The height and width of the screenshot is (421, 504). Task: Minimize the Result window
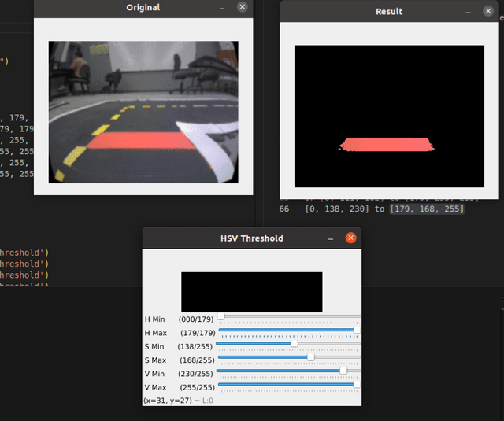coord(469,12)
